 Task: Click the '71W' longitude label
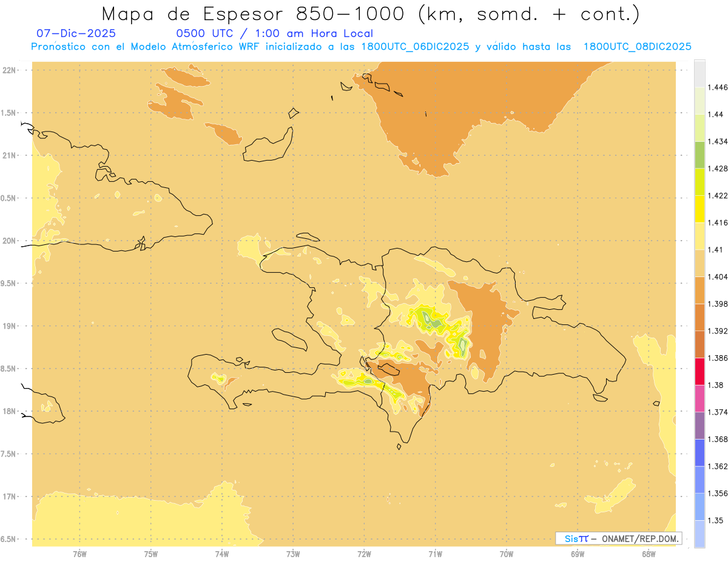tap(435, 554)
